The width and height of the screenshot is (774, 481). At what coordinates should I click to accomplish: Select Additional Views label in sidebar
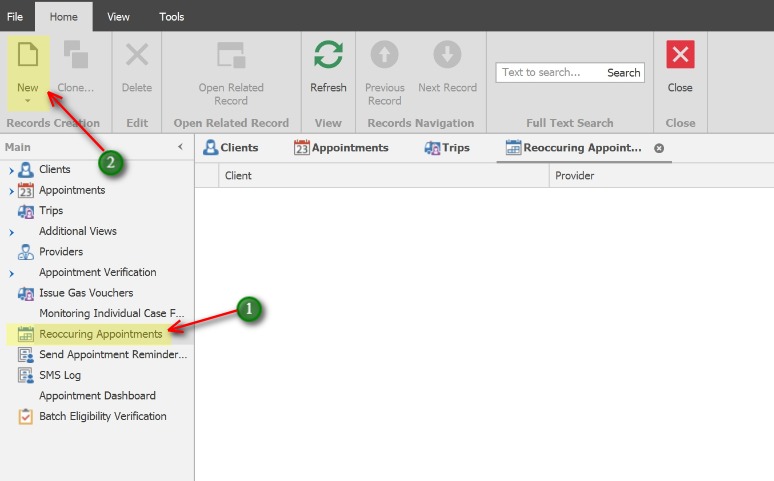(x=78, y=231)
